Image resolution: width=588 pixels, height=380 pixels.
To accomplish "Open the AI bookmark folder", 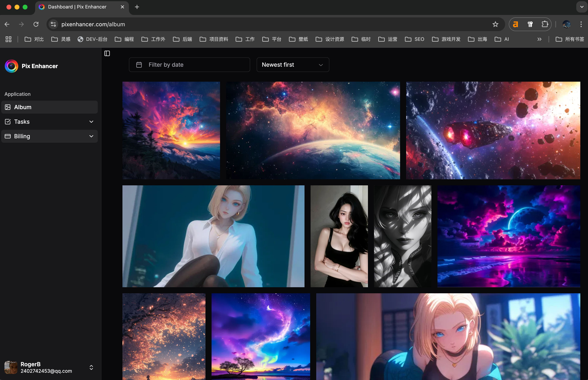I will 502,39.
